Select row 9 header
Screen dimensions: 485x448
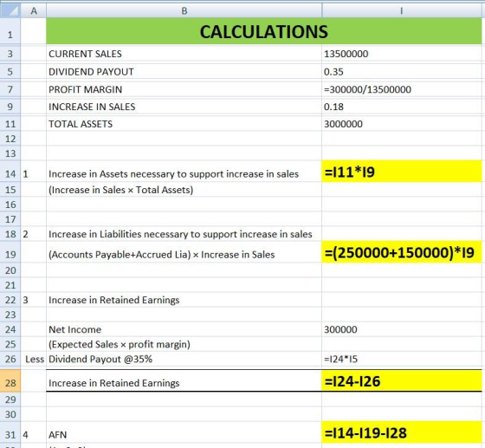[x=10, y=107]
